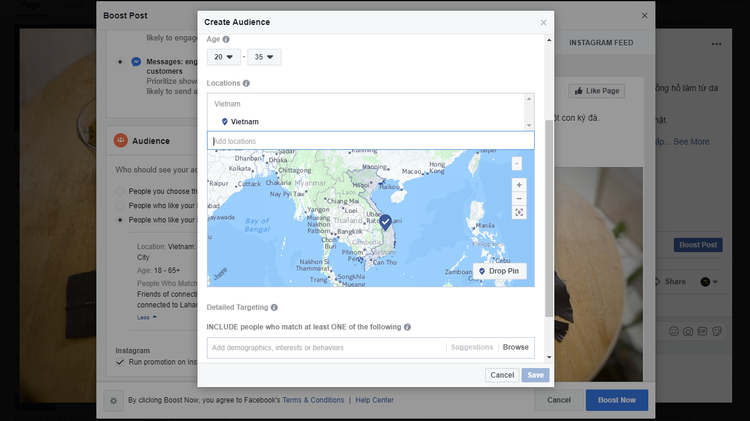The image size is (750, 421).
Task: Select 'People you choose' radio option
Action: click(x=120, y=191)
